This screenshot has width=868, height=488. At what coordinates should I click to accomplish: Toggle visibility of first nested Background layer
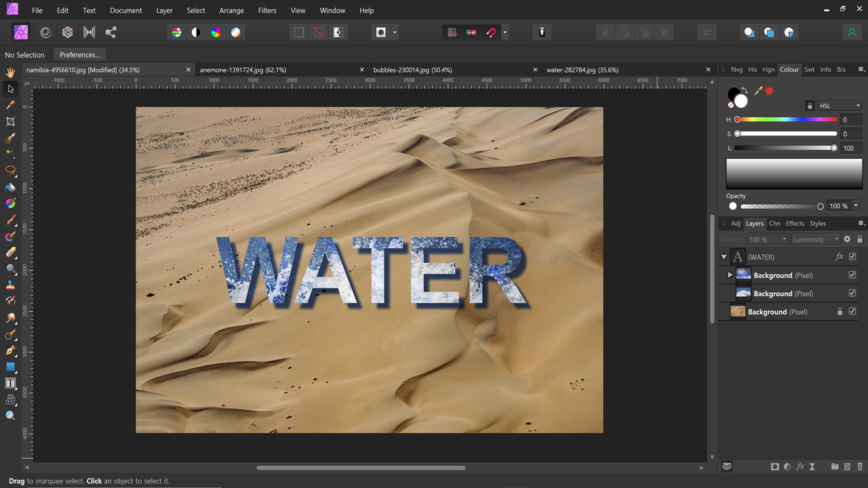(x=852, y=275)
